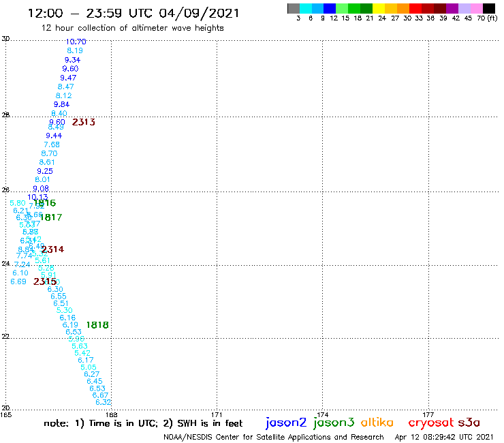Select the wave height value 8.12
The height and width of the screenshot is (443, 504).
(x=63, y=95)
